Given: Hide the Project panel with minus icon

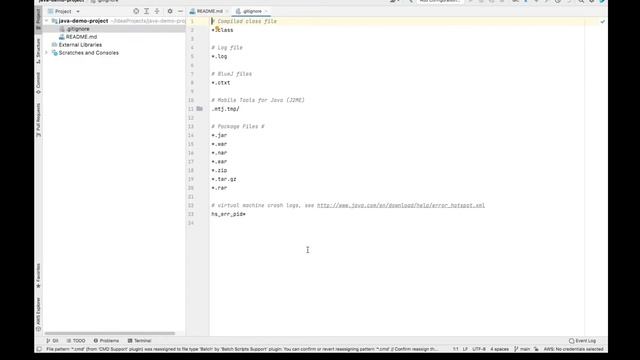Looking at the screenshot, I should [180, 11].
